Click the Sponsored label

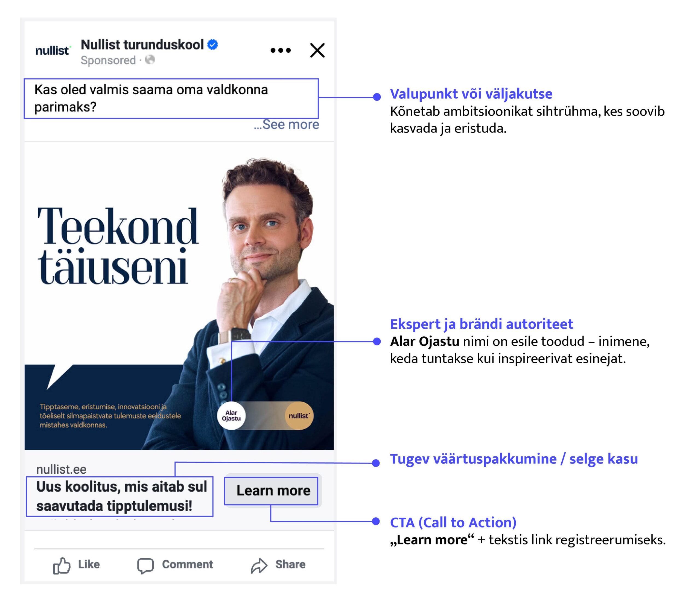[x=108, y=60]
